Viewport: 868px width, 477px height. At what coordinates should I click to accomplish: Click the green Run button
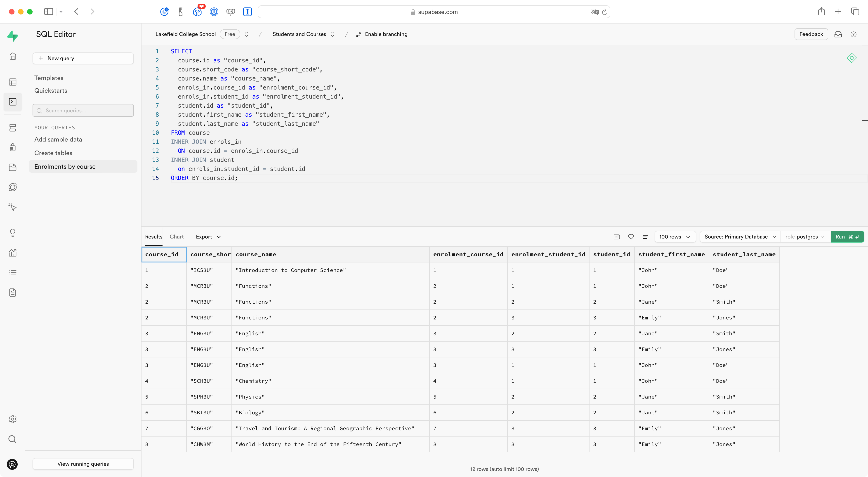click(x=847, y=237)
